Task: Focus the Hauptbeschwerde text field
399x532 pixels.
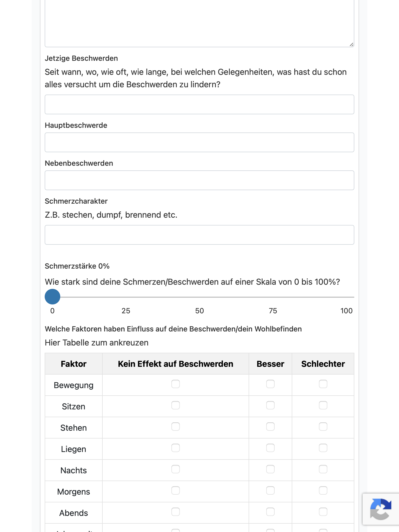Action: 199,142
